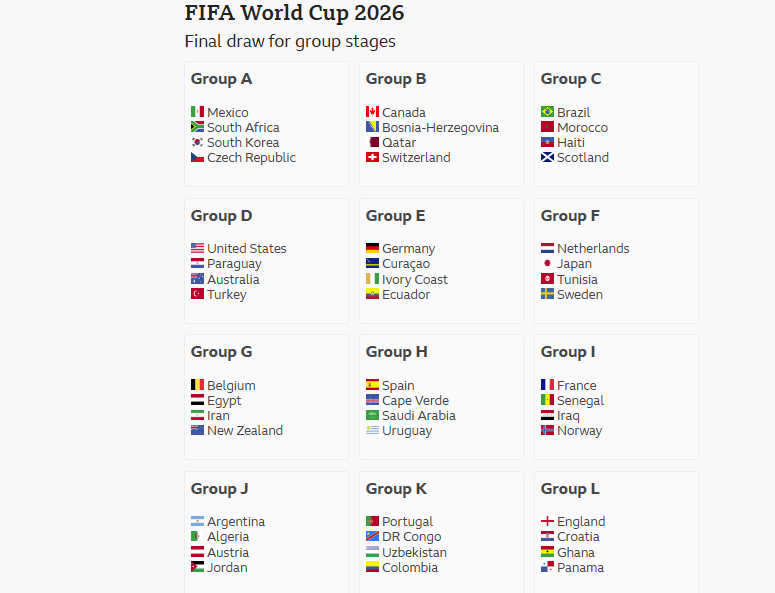
Task: Click the Group K heading
Action: [396, 489]
